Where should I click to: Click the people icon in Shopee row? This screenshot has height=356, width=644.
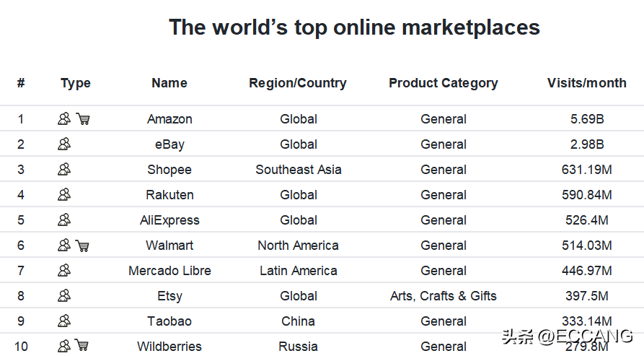pos(64,170)
